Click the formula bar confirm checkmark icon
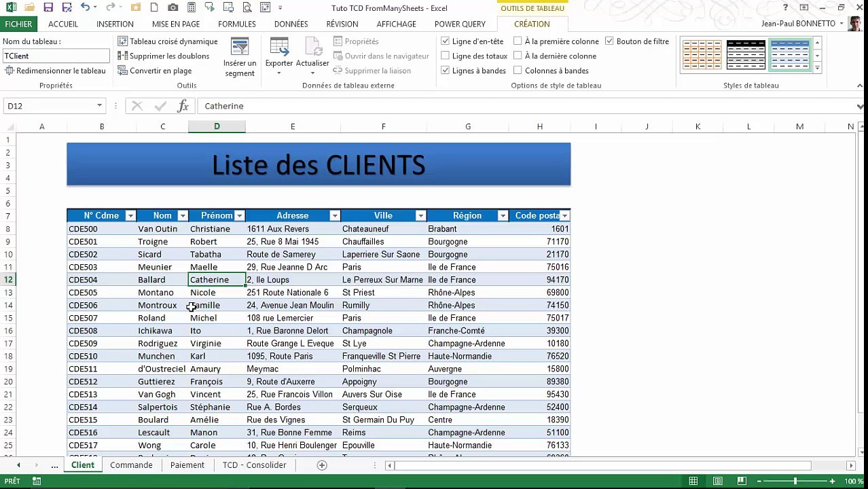The image size is (868, 489). click(160, 106)
